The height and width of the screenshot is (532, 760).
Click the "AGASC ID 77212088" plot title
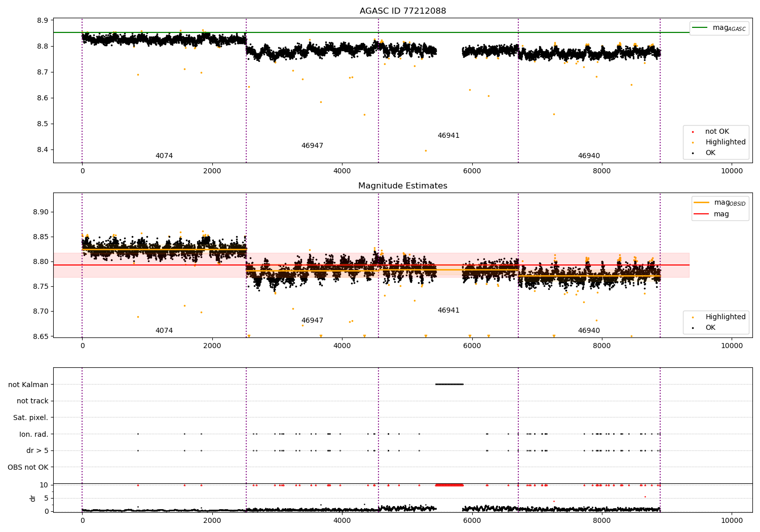[403, 11]
